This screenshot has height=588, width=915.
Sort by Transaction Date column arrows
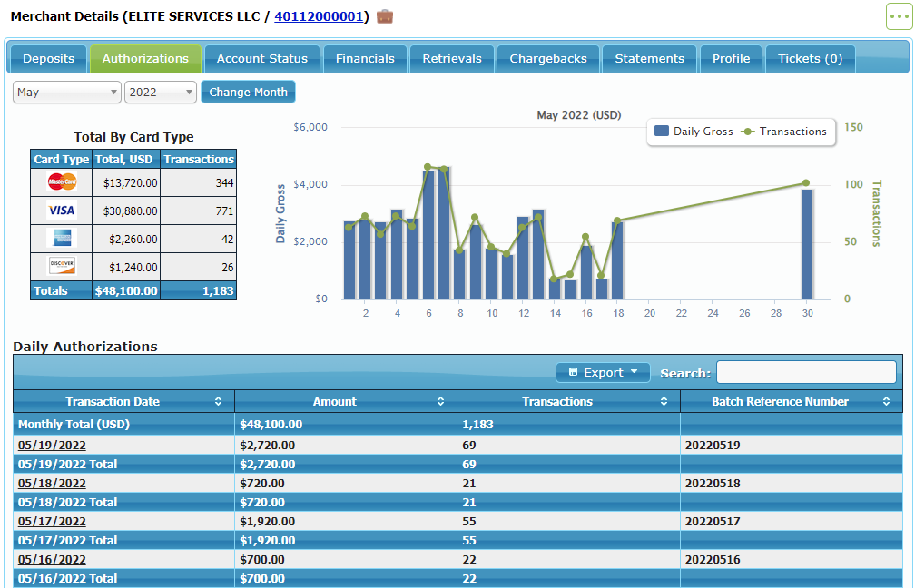218,401
